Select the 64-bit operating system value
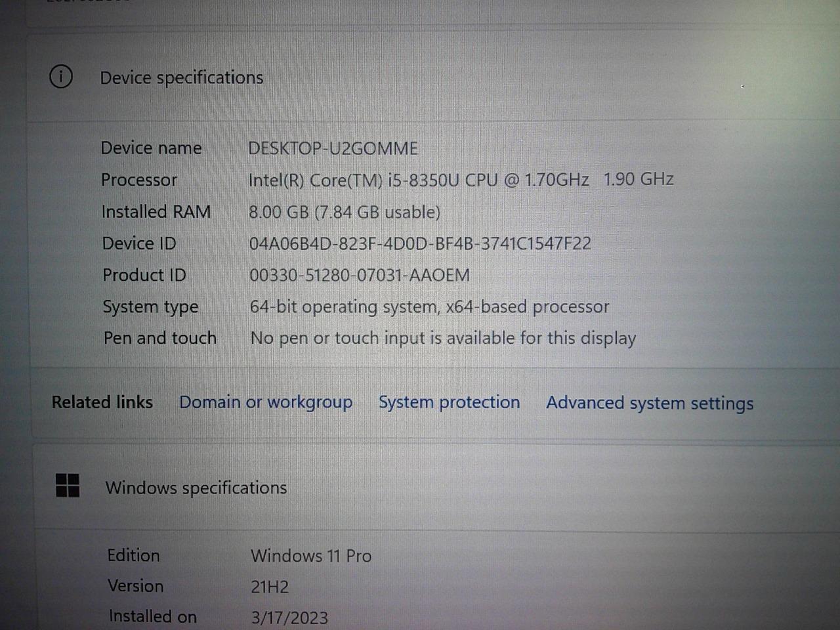The height and width of the screenshot is (630, 840). tap(430, 306)
